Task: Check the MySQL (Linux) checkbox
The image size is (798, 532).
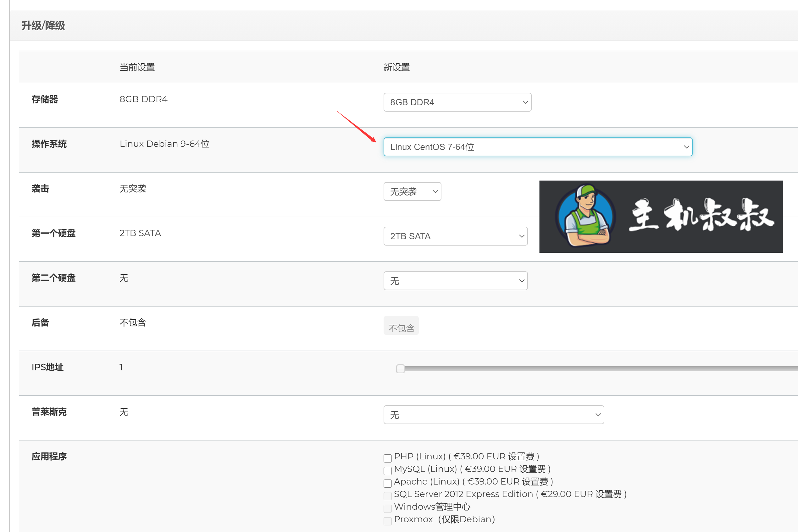Action: pyautogui.click(x=387, y=471)
